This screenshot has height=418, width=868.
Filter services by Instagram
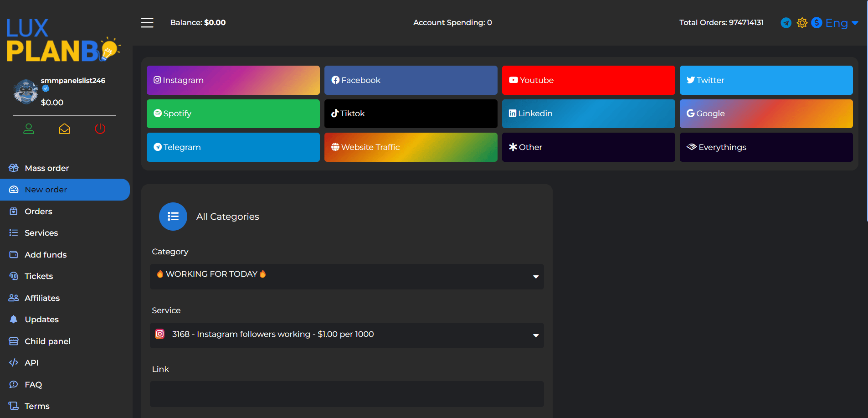(233, 80)
